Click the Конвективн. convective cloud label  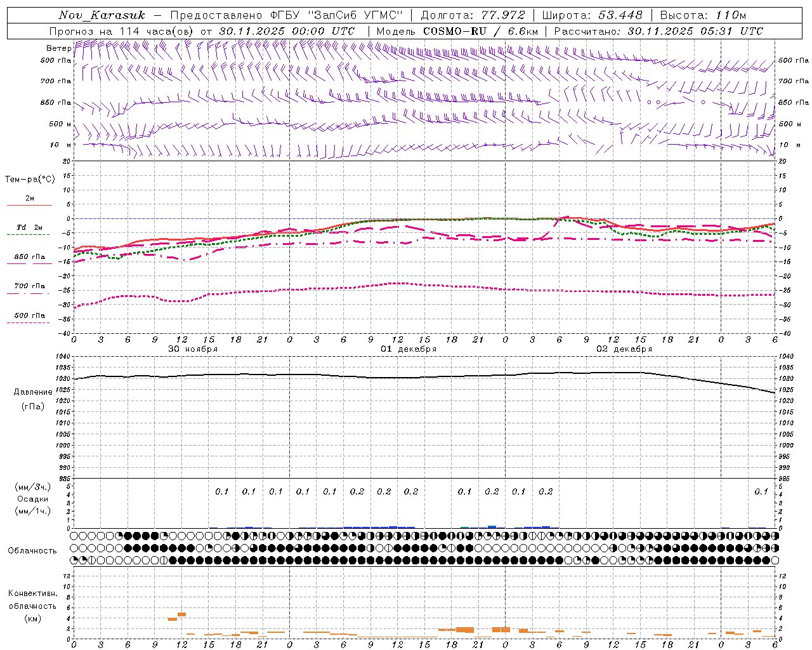point(32,594)
